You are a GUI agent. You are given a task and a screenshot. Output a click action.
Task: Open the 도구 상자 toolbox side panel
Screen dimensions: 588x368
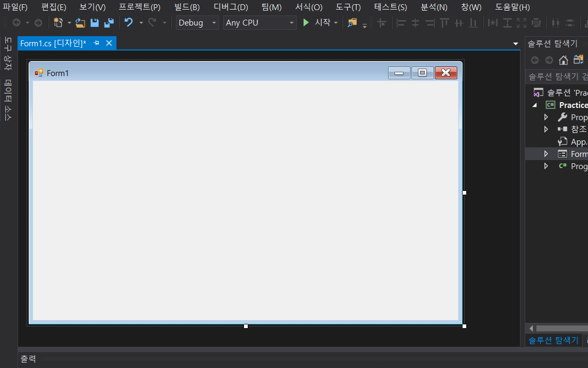click(x=8, y=54)
